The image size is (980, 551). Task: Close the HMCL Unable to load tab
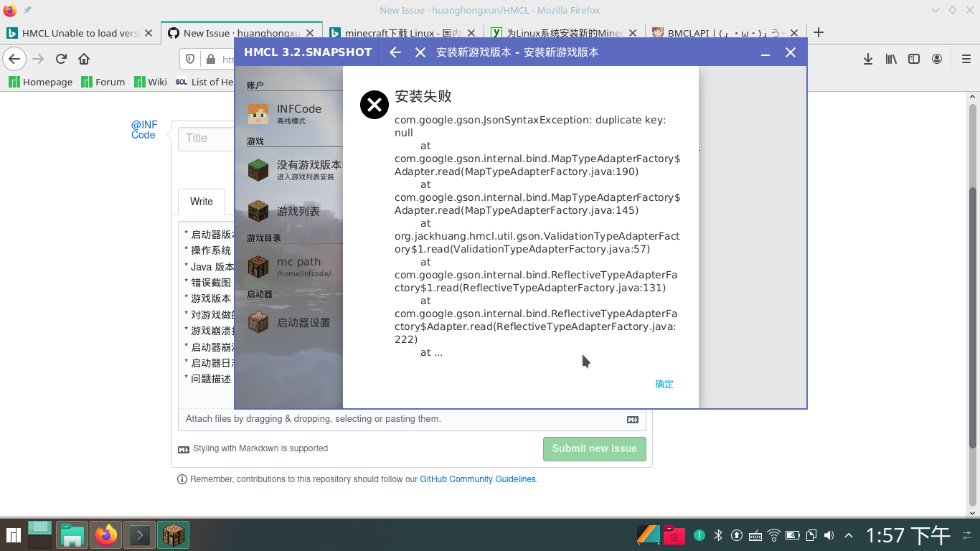(149, 33)
